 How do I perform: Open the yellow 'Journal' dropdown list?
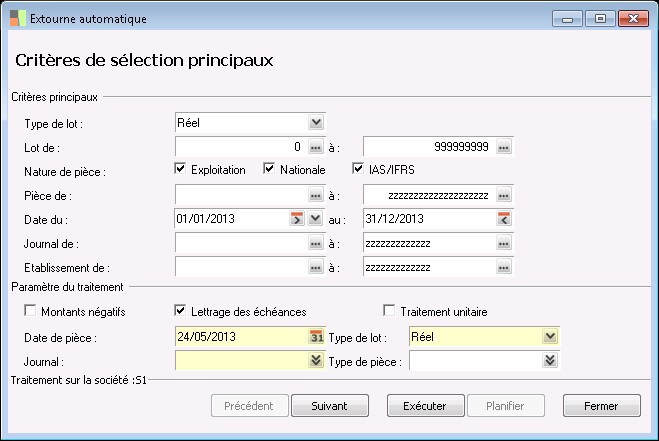click(316, 360)
